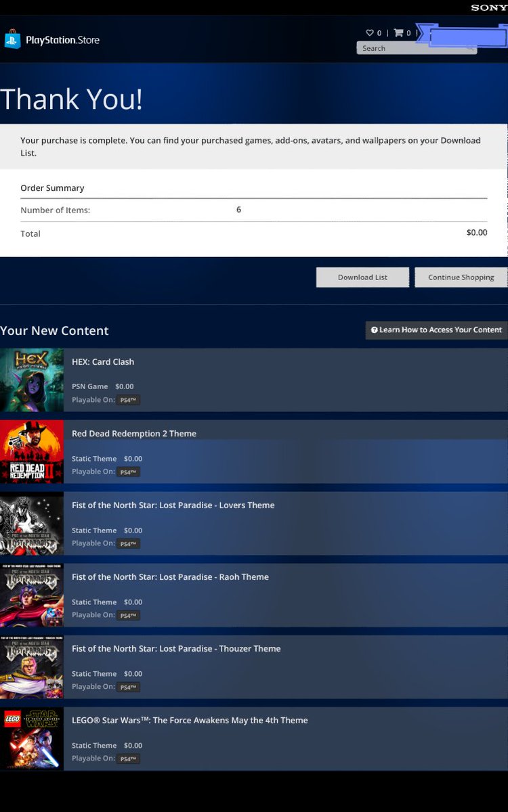Open Red Dead Redemption 2 Theme title
Image resolution: width=508 pixels, height=812 pixels.
point(134,434)
